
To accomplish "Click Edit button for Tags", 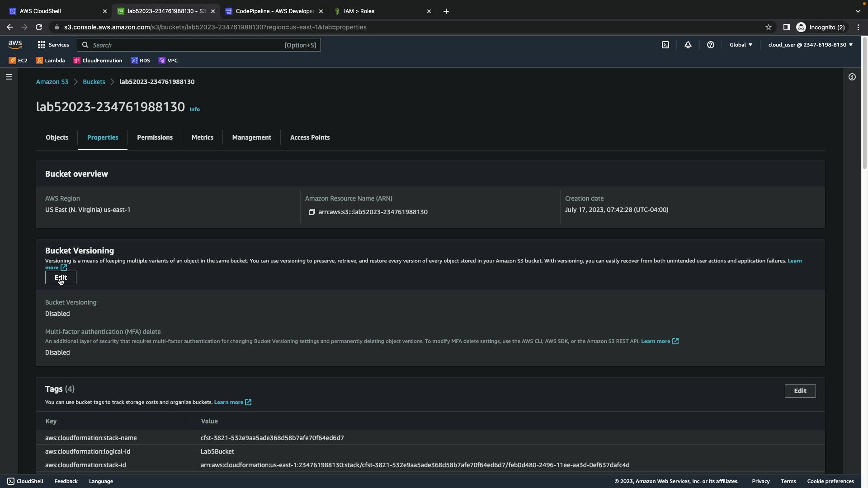I will [800, 391].
